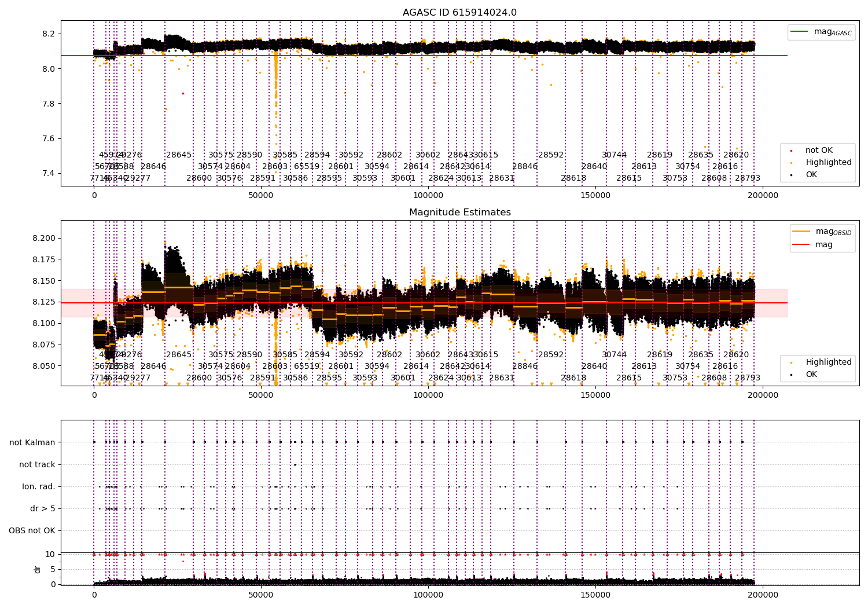Click the dr axis tick labeled 10
Screen dimensions: 868x608
tap(50, 554)
